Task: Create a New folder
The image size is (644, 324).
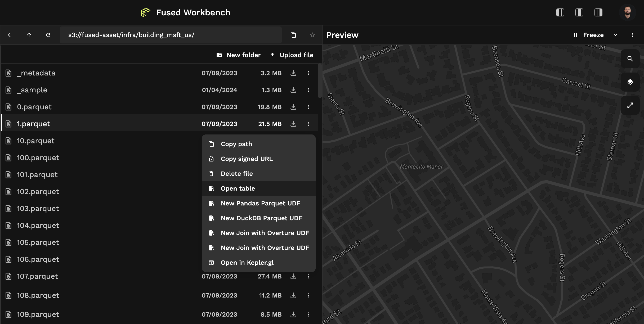Action: click(239, 55)
